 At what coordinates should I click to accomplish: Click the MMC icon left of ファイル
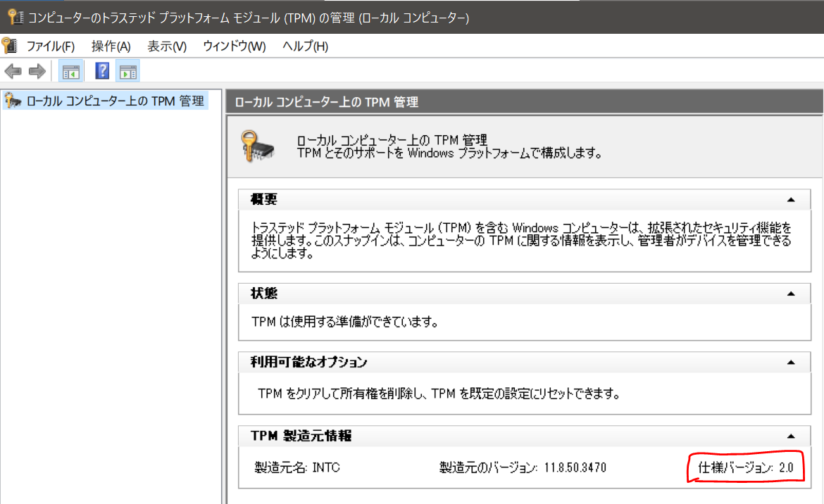point(10,45)
